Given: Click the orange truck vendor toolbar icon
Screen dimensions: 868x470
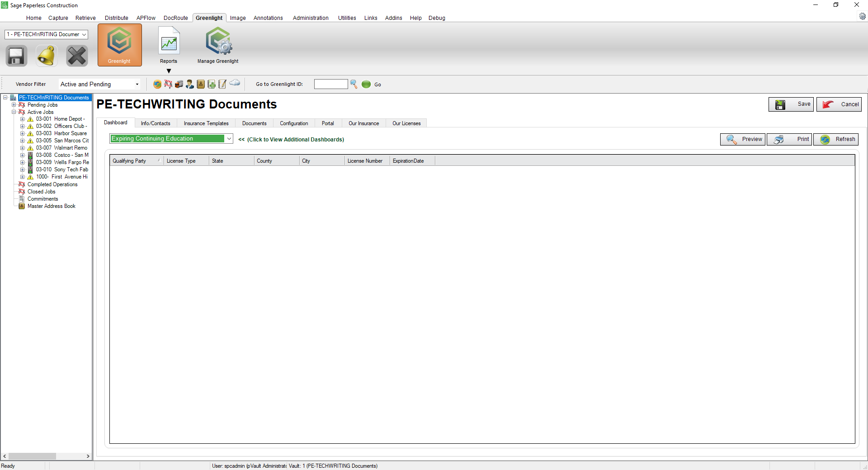Looking at the screenshot, I should tap(179, 84).
